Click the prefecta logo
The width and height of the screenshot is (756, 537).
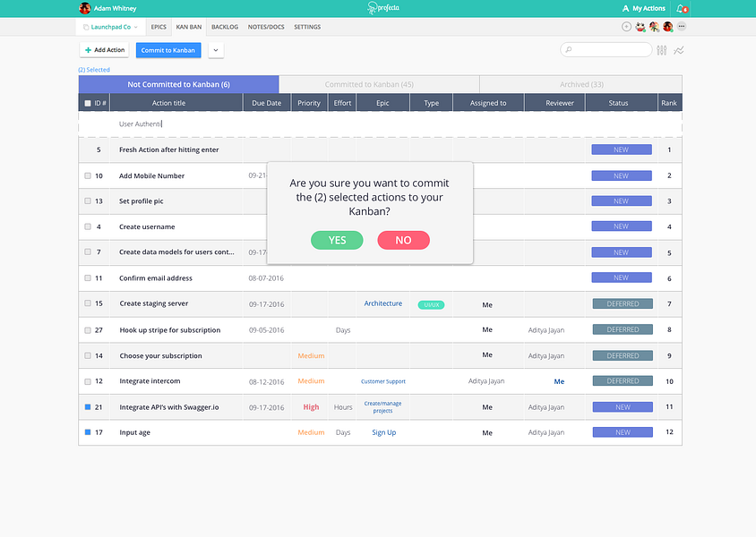tap(383, 8)
